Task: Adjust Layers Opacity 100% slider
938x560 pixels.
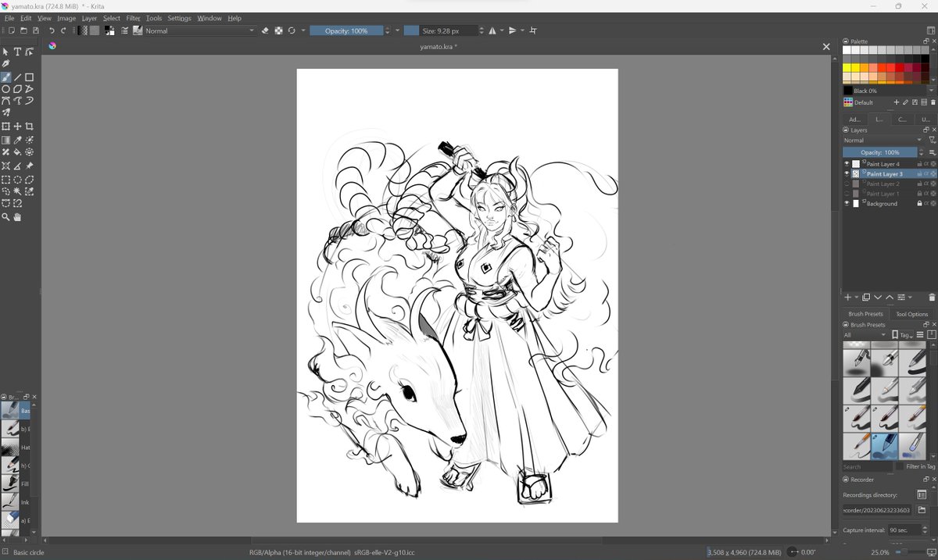Action: (880, 152)
